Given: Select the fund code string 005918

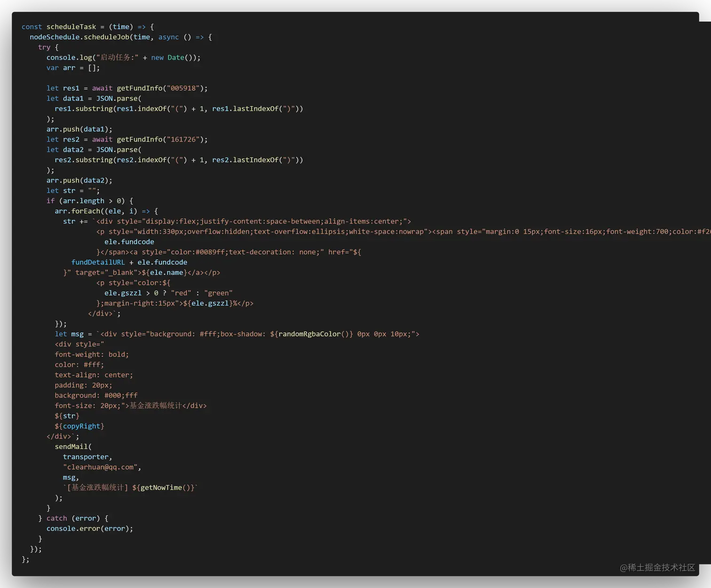Looking at the screenshot, I should tap(182, 88).
